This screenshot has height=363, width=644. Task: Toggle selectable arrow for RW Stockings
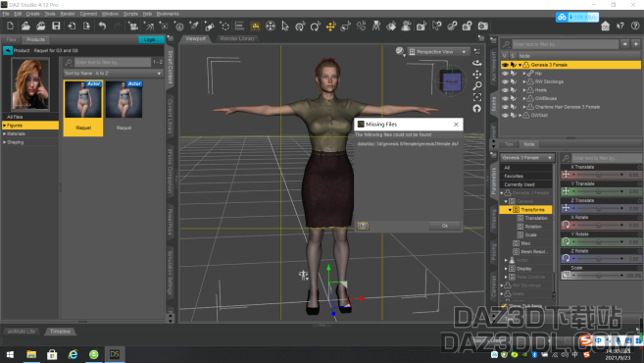[x=514, y=81]
